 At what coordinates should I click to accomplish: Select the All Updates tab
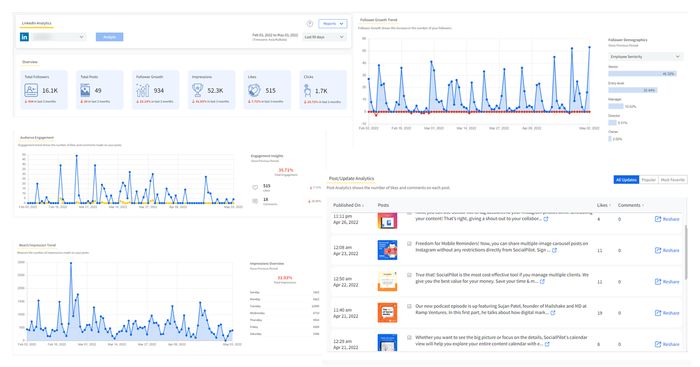tap(626, 179)
